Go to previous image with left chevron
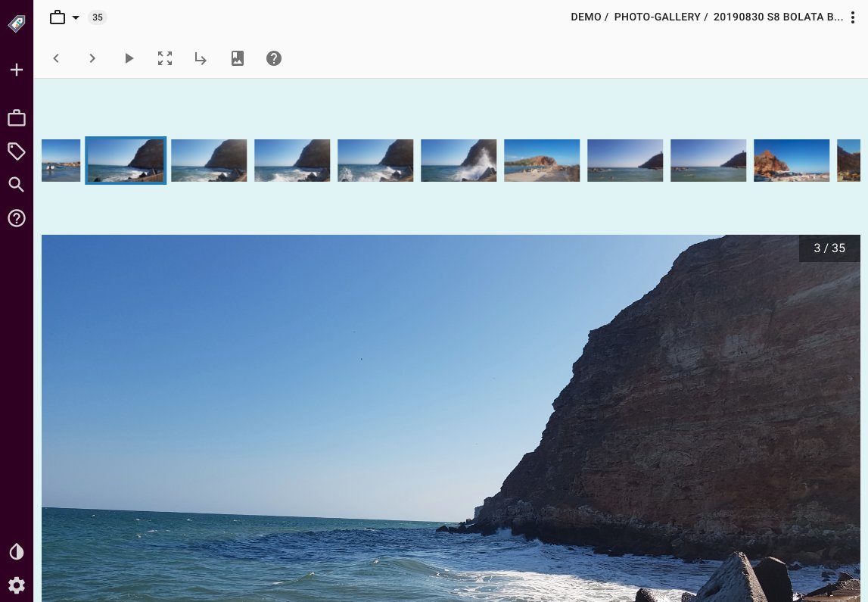Screen dimensions: 868x602 56,58
